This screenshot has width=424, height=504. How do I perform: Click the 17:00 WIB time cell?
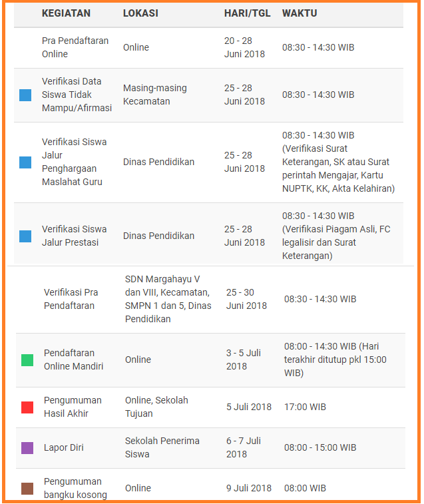305,407
